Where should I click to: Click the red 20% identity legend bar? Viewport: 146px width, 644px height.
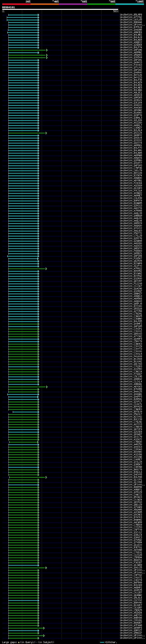point(16,4)
